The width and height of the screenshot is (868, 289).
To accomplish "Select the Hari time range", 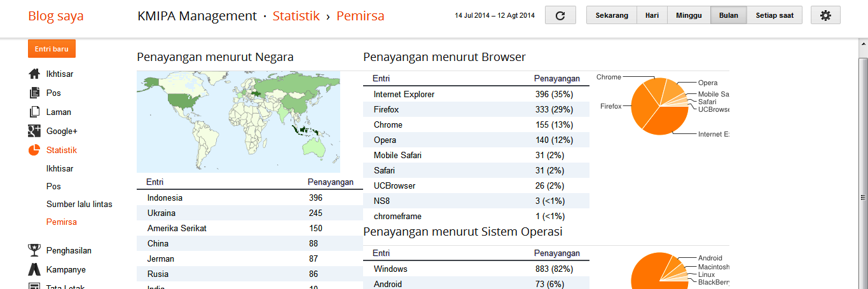I will (652, 15).
